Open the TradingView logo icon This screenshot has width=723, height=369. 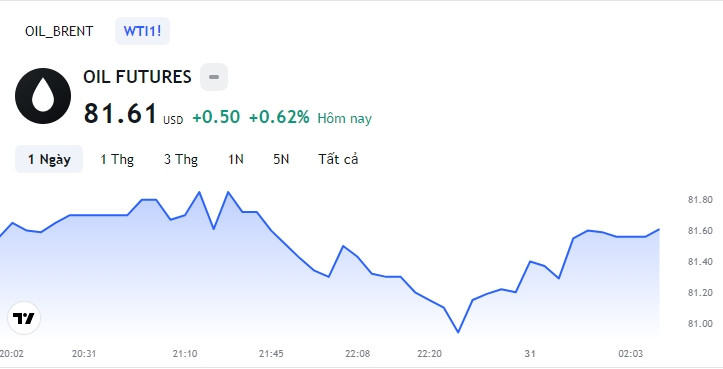pos(24,318)
